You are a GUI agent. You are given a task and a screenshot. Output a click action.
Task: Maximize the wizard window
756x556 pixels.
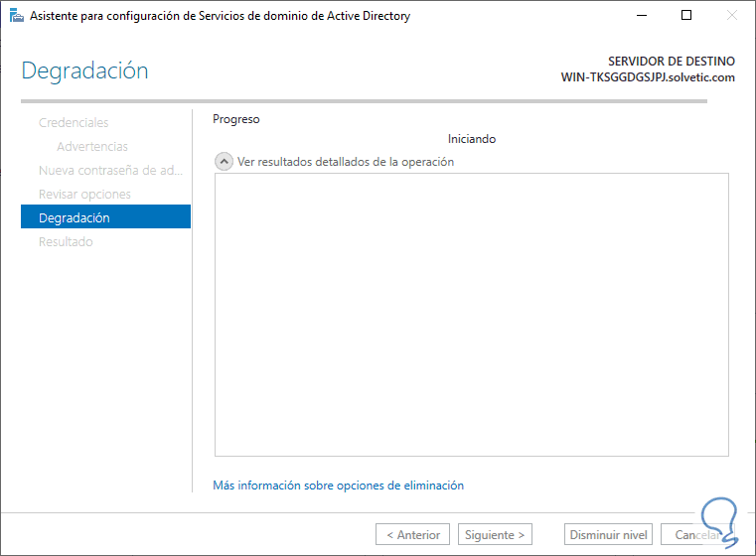pos(686,16)
